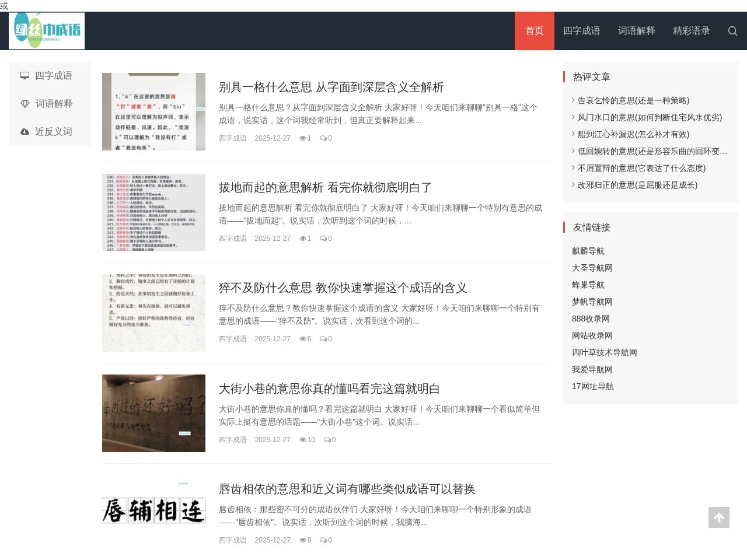
Task: Open the 精彩语录 menu item
Action: click(x=691, y=31)
